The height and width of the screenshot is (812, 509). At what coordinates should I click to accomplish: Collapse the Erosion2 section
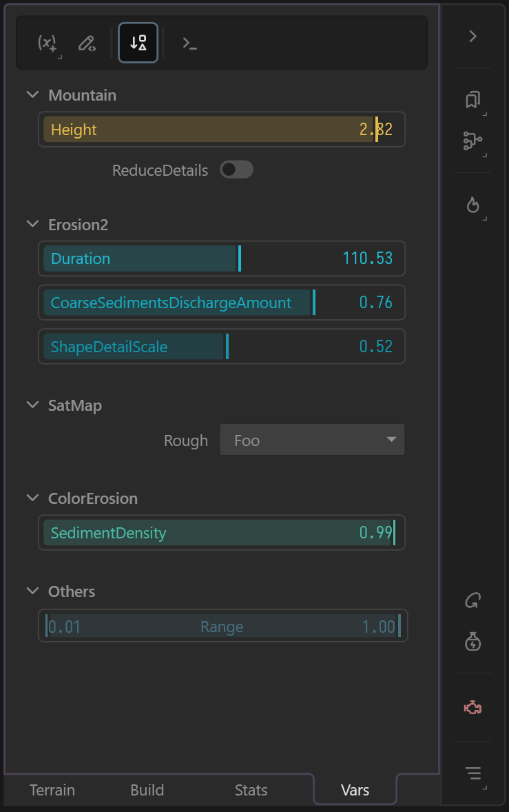[32, 225]
